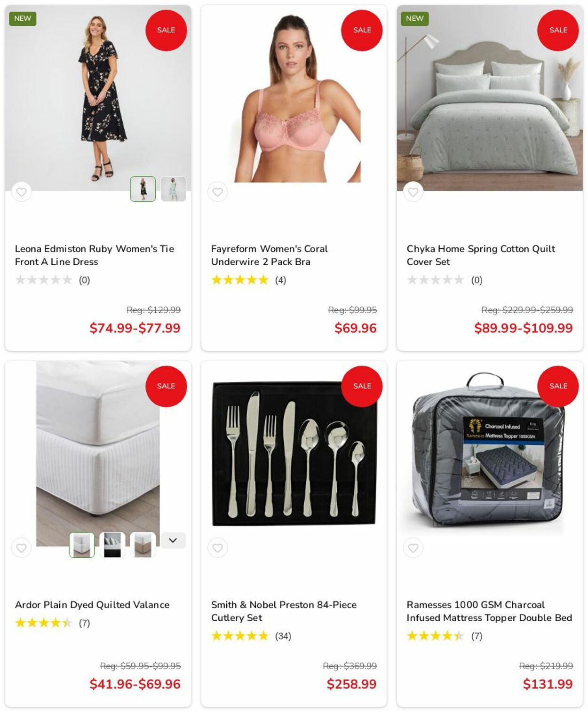
Task: Choose black valance colour swatch
Action: [112, 545]
